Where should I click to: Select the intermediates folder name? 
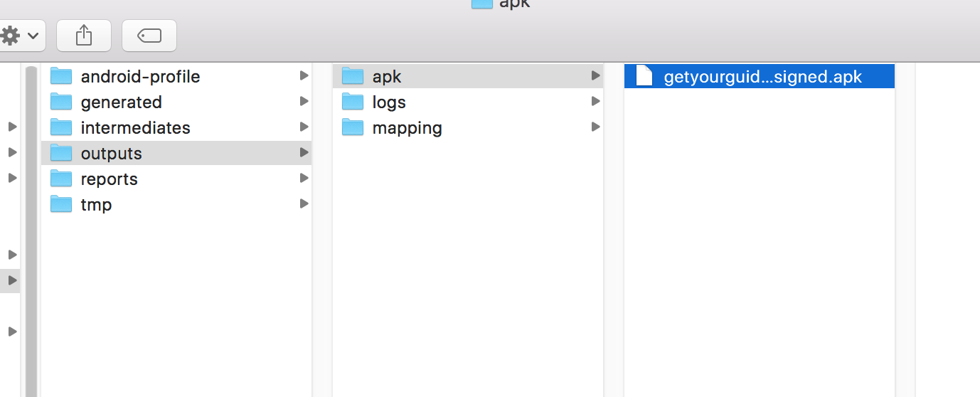(135, 128)
